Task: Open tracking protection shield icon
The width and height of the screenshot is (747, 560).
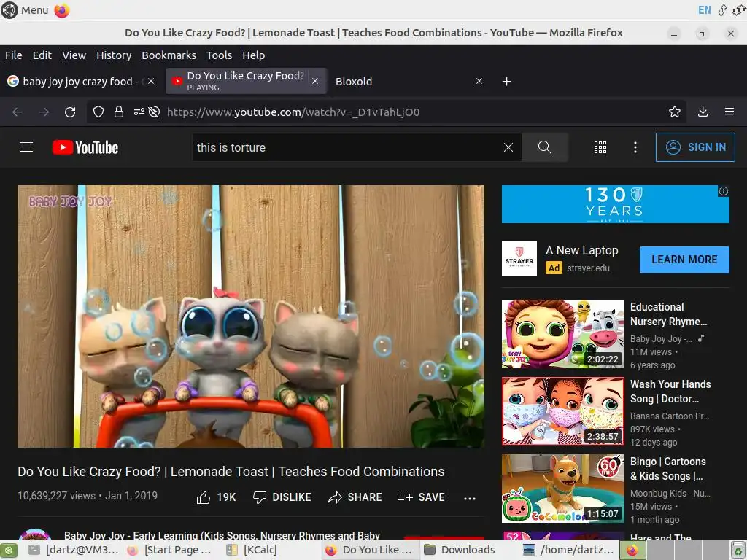Action: [x=98, y=112]
